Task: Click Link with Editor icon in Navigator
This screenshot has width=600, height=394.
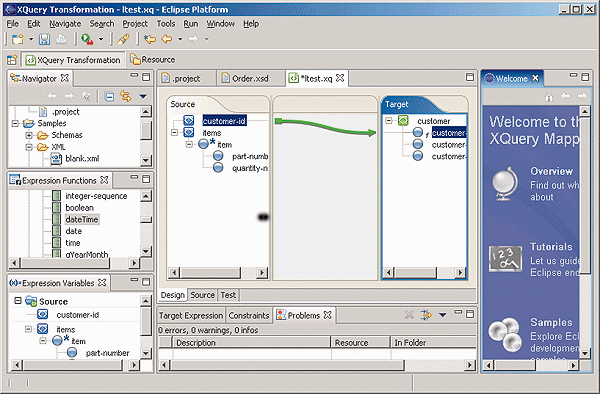Action: [126, 96]
